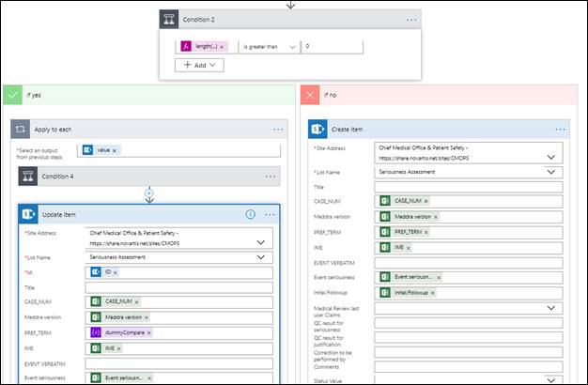Screen dimensions: 588x385
Task: Remove the dummyCompare token
Action: 148,333
